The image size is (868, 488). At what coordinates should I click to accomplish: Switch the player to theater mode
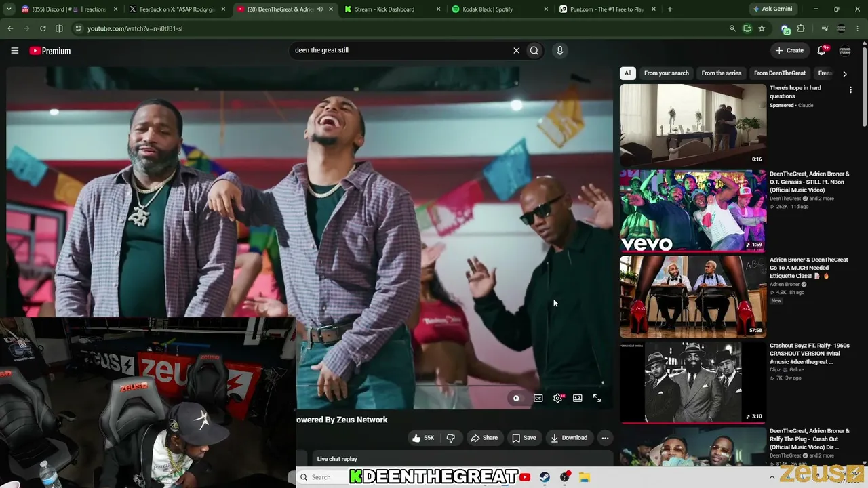coord(577,399)
